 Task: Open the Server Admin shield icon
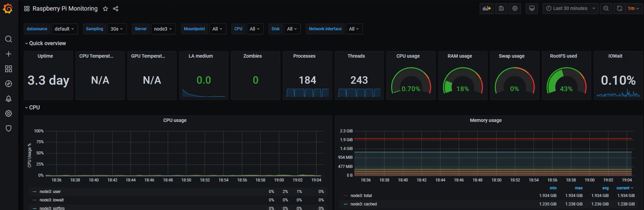tap(8, 129)
